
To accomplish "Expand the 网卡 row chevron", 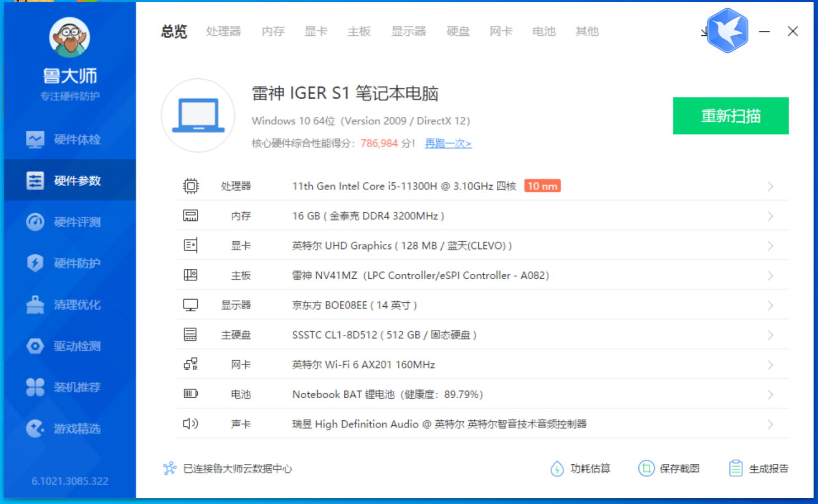I will click(771, 365).
